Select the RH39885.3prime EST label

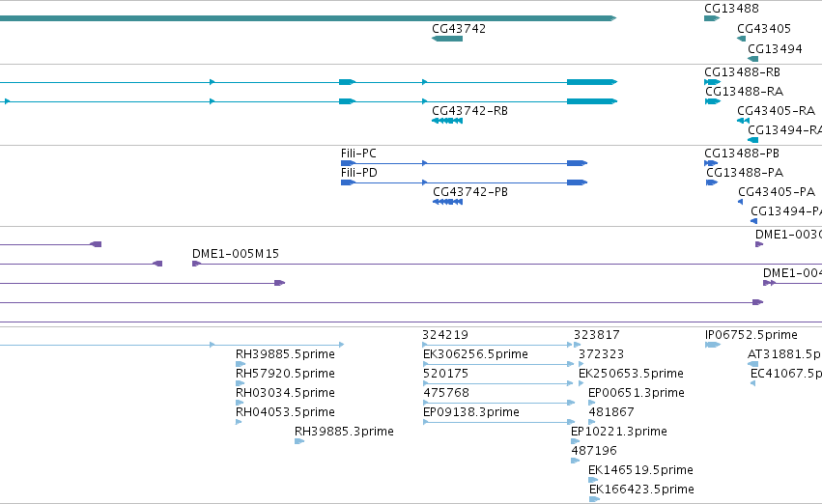344,432
